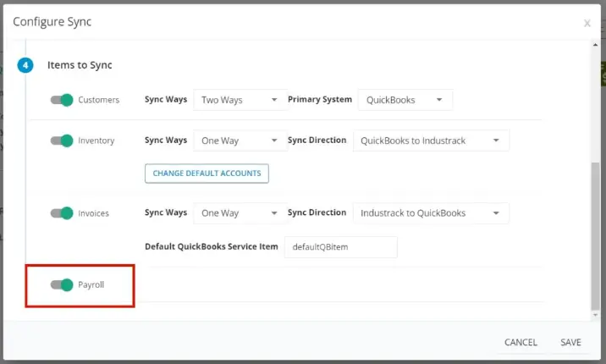Click the Customers label text
The height and width of the screenshot is (364, 606).
[98, 100]
